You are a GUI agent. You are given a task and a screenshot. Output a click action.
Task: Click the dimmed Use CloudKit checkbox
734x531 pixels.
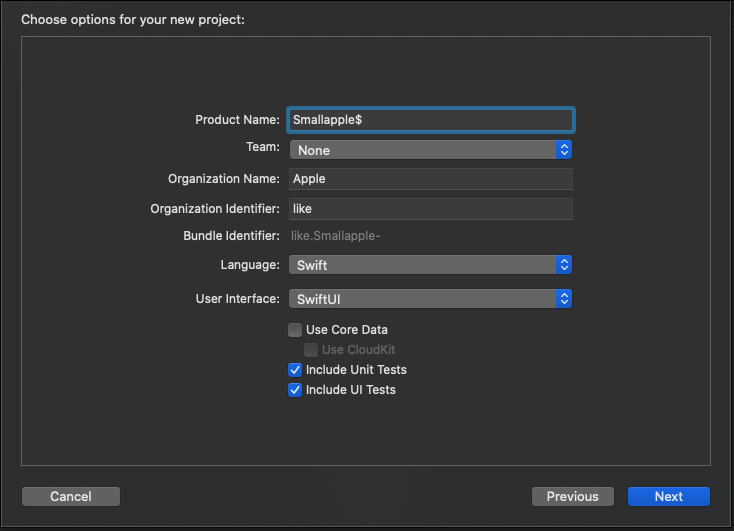311,350
